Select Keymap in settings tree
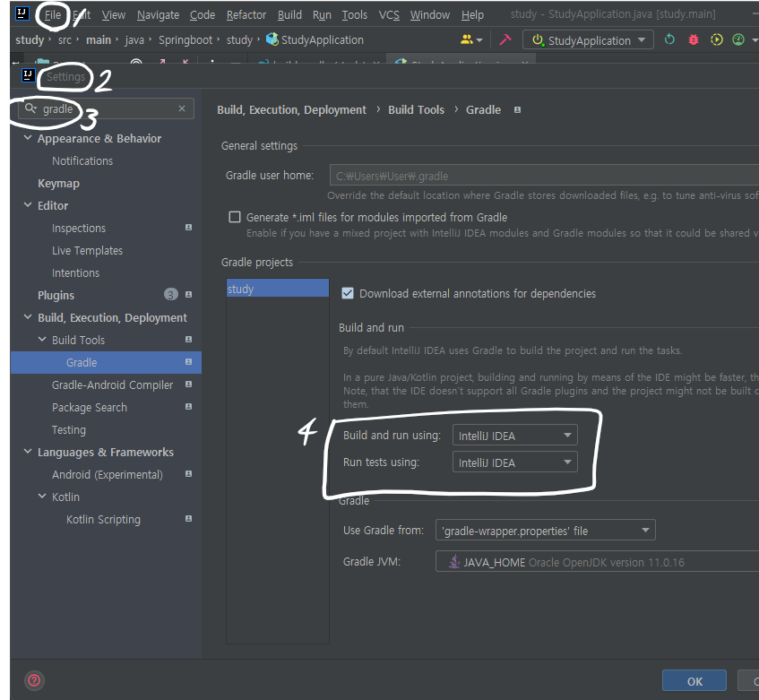Viewport: 759px width, 700px height. tap(58, 184)
